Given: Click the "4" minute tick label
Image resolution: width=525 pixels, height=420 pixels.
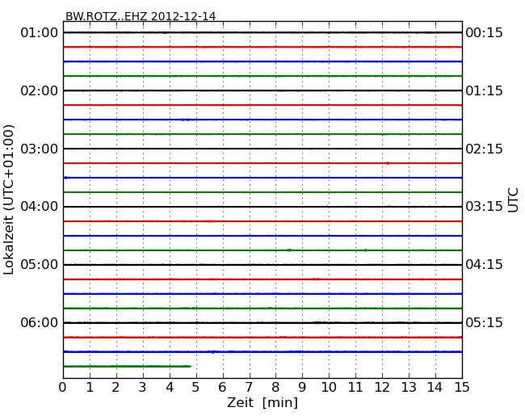Looking at the screenshot, I should [170, 388].
